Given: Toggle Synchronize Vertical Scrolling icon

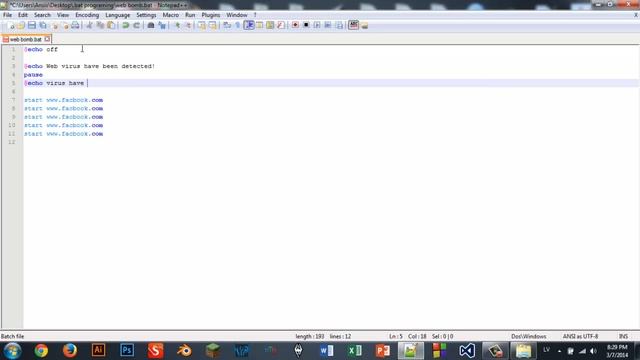Looking at the screenshot, I should [202, 25].
